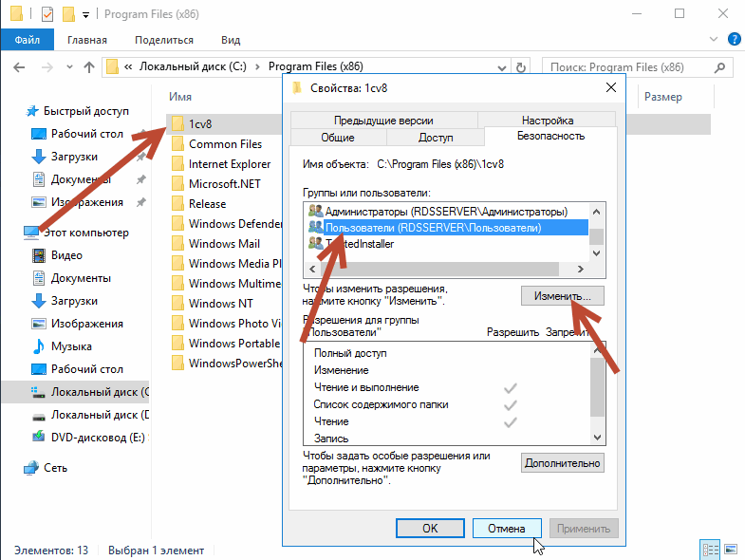Click the Изменить... button
Screen dimensions: 745x560
pos(562,296)
